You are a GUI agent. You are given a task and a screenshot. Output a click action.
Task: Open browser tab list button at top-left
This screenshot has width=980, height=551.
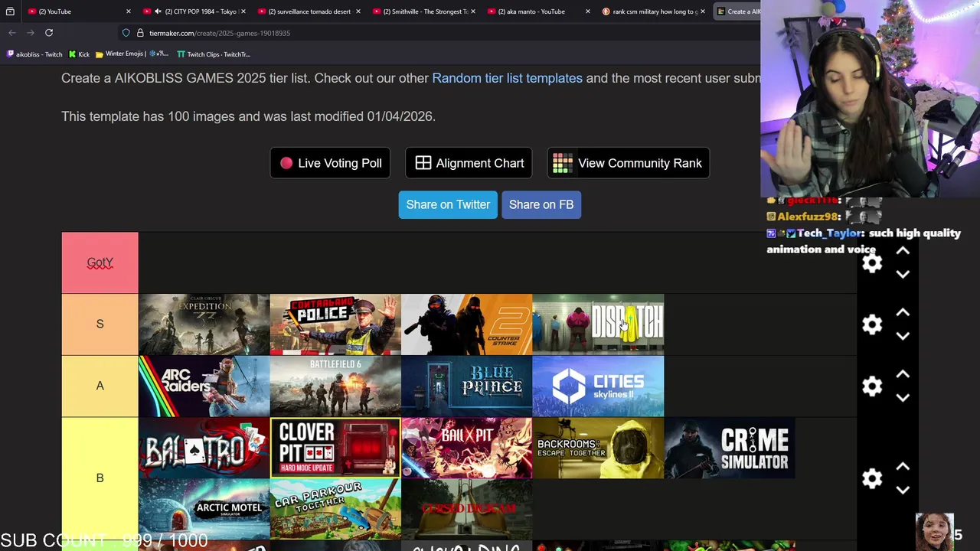coord(10,11)
